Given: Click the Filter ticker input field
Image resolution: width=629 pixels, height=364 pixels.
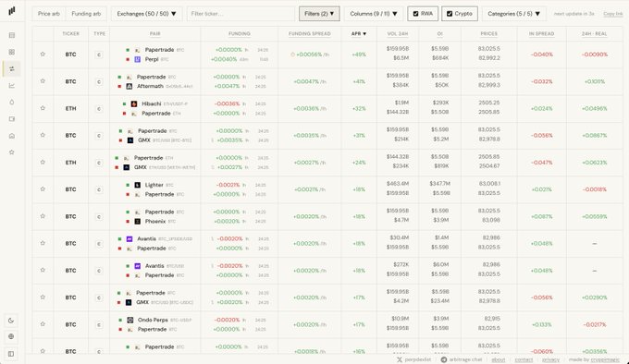Looking at the screenshot, I should point(240,14).
